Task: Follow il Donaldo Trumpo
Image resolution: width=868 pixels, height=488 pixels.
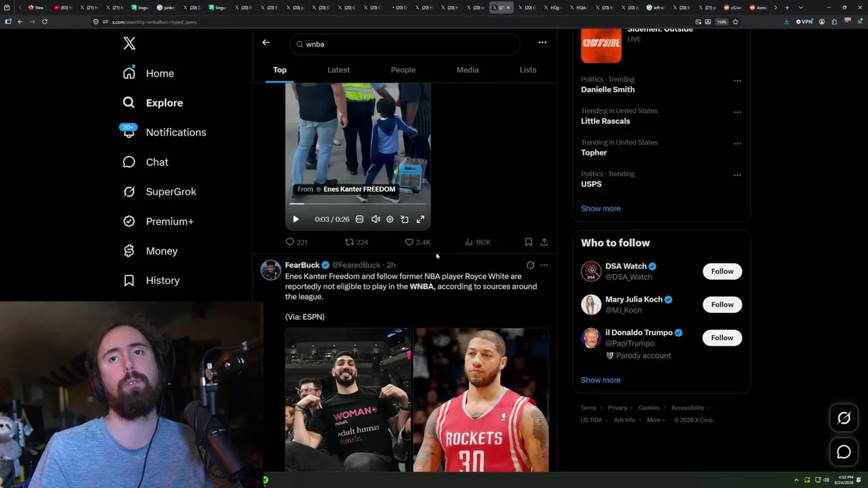Action: pyautogui.click(x=722, y=338)
